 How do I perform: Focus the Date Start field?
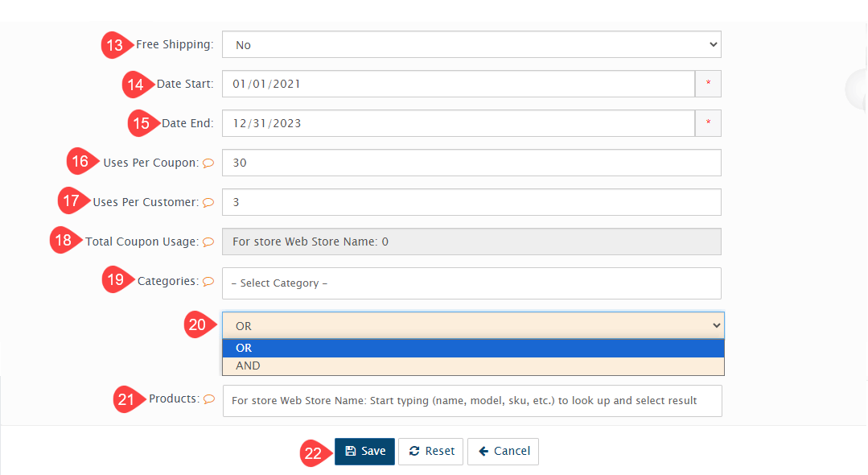[458, 84]
